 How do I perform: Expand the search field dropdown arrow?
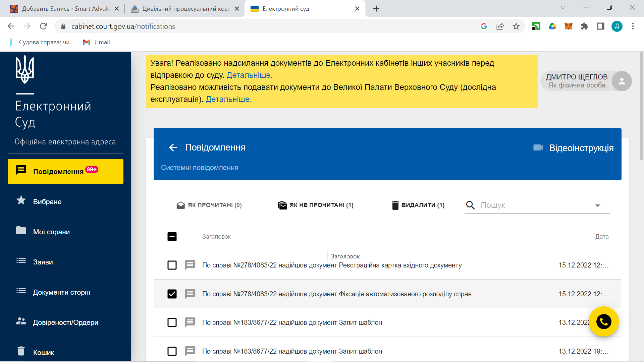pos(597,205)
